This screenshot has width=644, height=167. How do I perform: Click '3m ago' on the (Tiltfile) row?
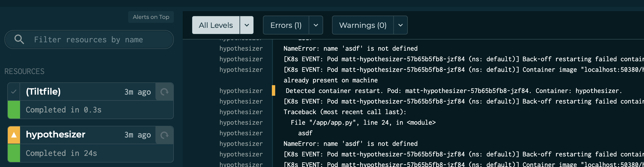pos(138,92)
